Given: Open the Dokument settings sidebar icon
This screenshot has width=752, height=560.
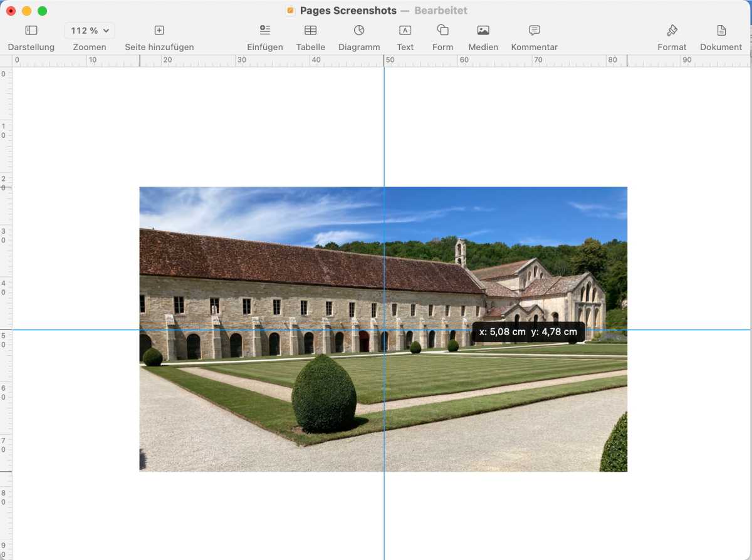Looking at the screenshot, I should coord(721,30).
